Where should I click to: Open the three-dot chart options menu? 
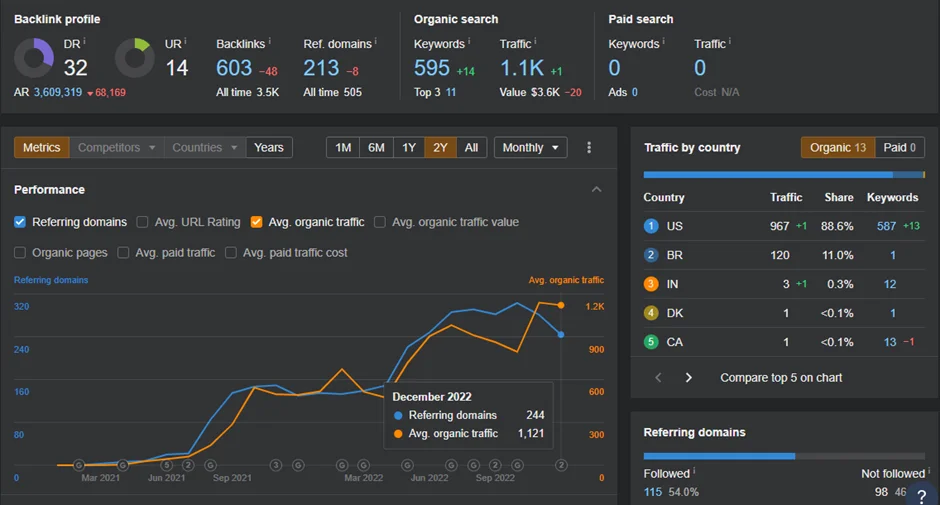(x=589, y=148)
